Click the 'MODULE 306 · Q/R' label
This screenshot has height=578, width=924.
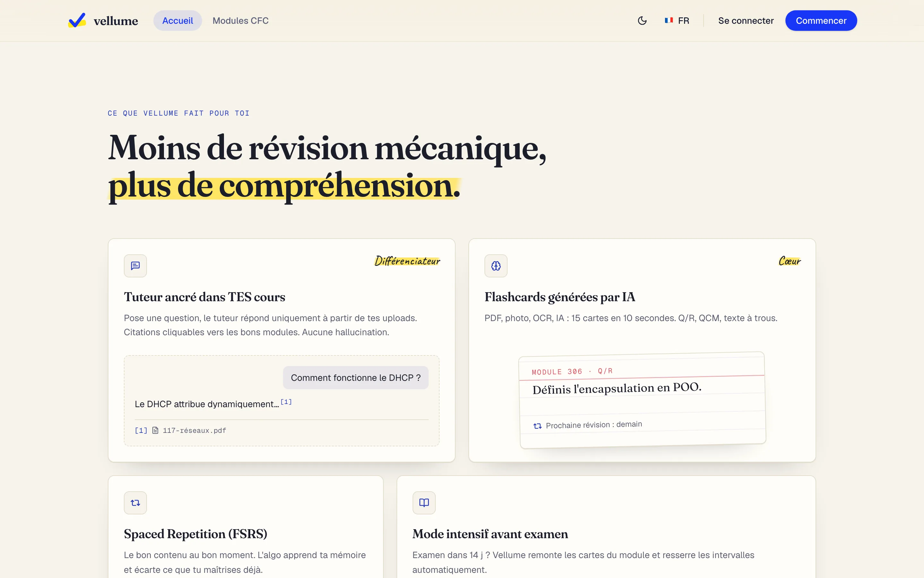point(572,372)
